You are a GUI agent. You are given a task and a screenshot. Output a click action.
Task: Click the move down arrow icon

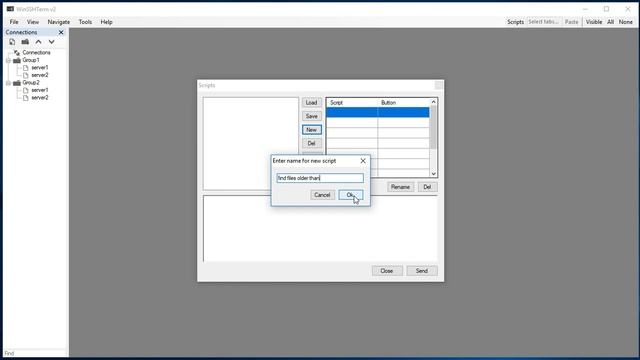[51, 42]
